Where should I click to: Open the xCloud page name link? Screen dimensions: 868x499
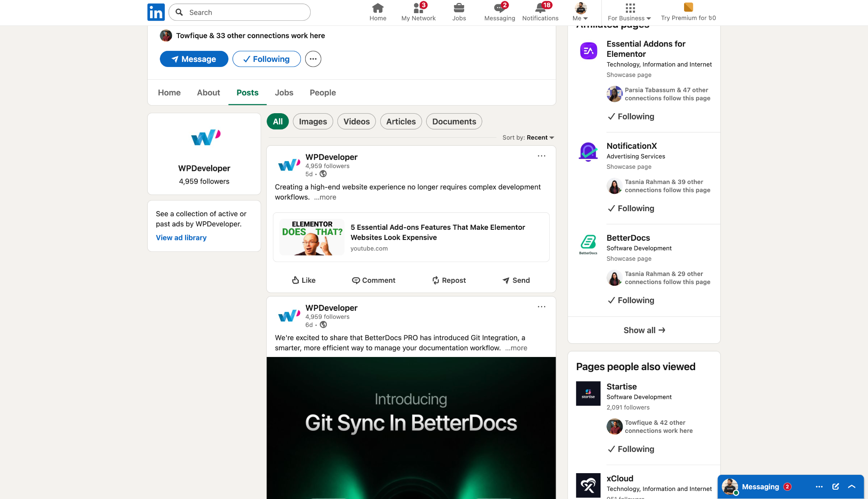coord(620,479)
